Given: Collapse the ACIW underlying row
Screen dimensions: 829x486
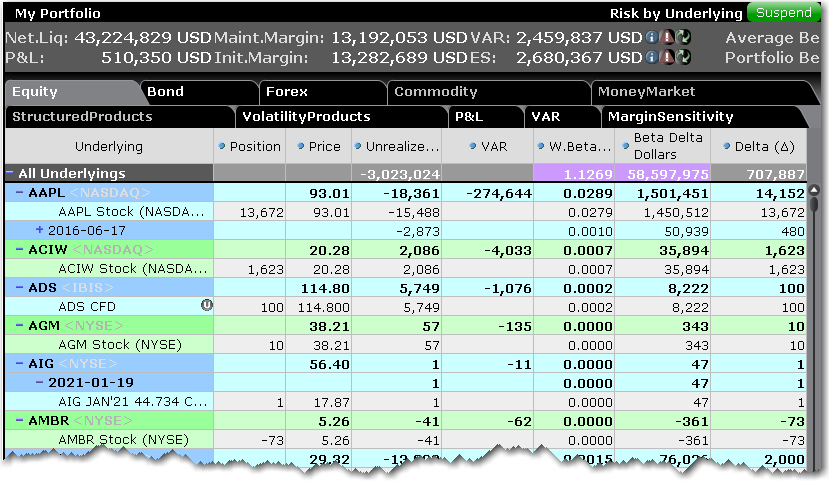Looking at the screenshot, I should (x=19, y=249).
